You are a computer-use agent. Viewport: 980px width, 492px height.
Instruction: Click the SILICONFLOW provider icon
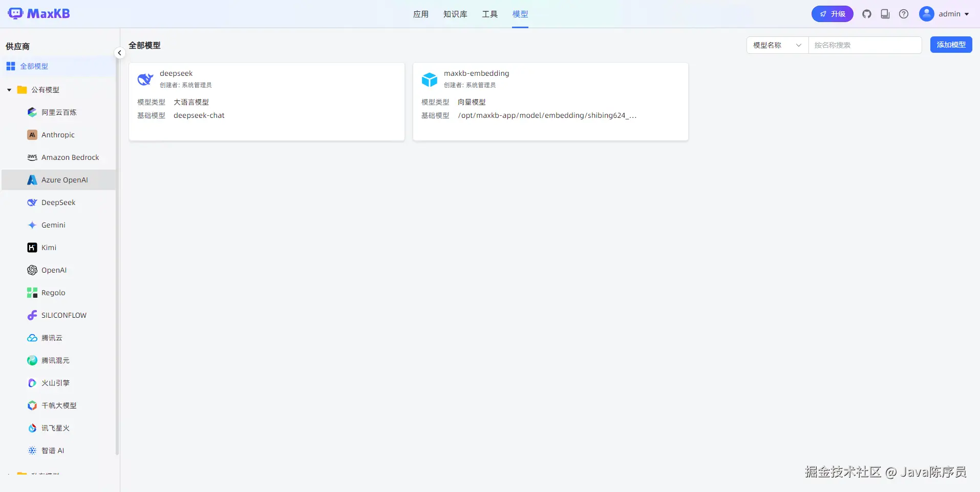click(32, 315)
